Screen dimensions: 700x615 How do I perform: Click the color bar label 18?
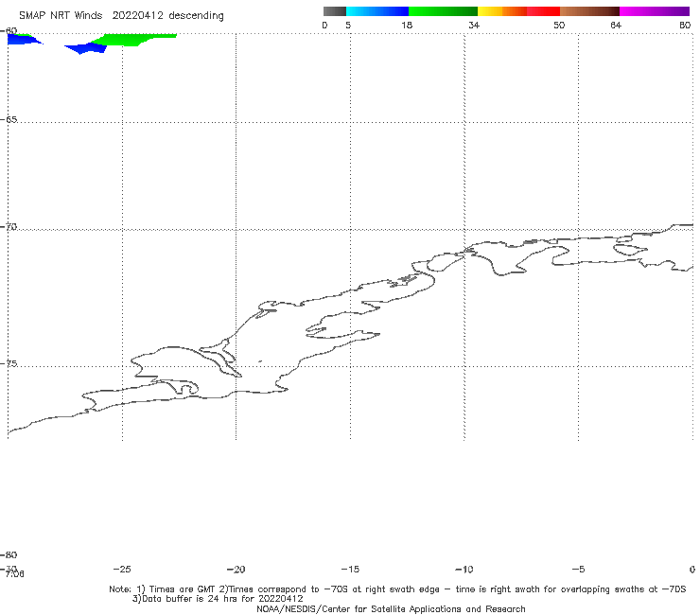coord(407,25)
